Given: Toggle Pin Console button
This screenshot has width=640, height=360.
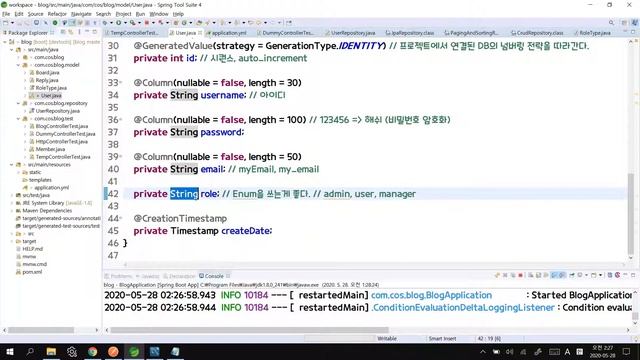Looking at the screenshot, I should click(x=572, y=276).
